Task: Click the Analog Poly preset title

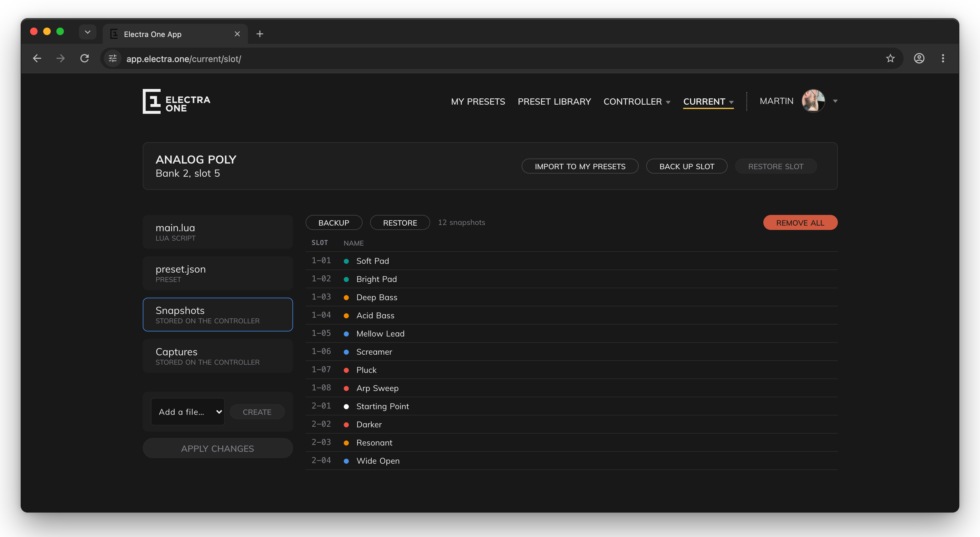Action: pos(196,159)
